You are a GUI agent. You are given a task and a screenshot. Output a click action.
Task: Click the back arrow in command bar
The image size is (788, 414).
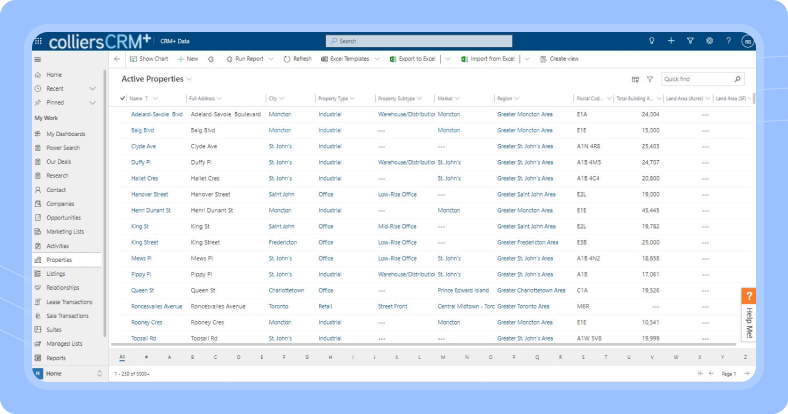pos(117,59)
